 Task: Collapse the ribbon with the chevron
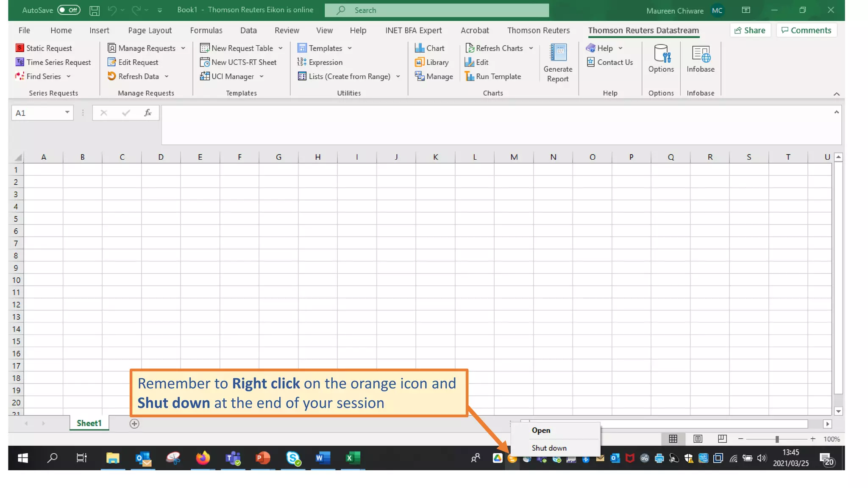[x=836, y=94]
